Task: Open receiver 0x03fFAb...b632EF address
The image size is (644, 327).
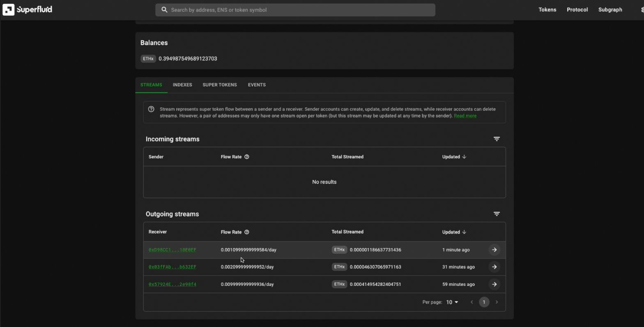Action: point(172,267)
